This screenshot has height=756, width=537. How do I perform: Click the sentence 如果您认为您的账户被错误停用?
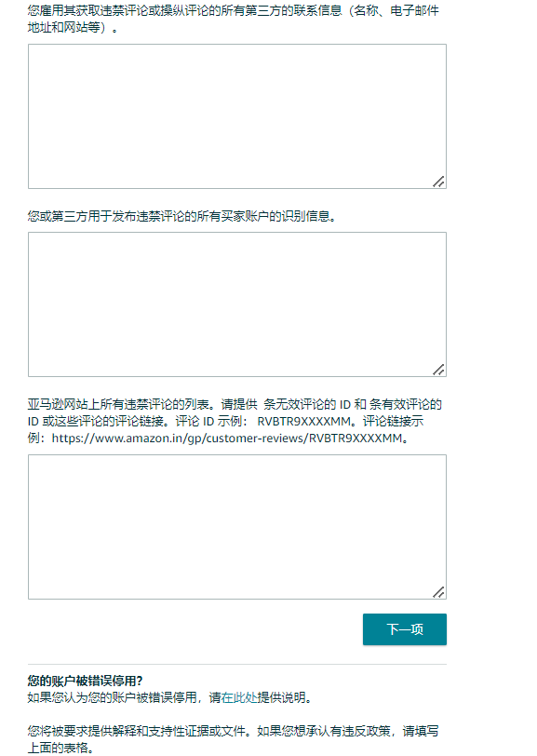[113, 697]
